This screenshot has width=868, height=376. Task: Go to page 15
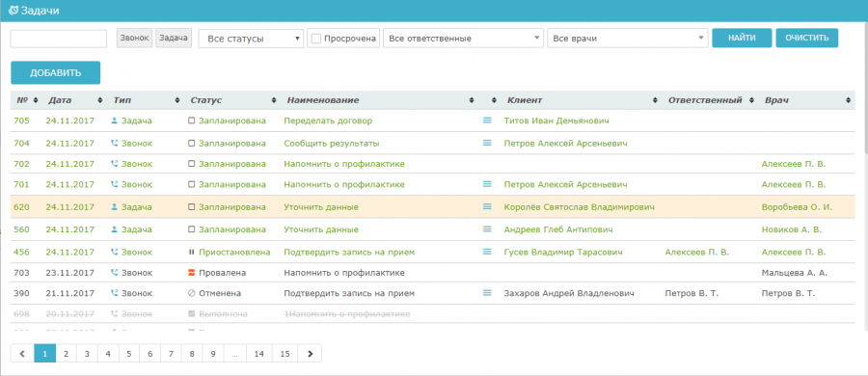pos(285,353)
